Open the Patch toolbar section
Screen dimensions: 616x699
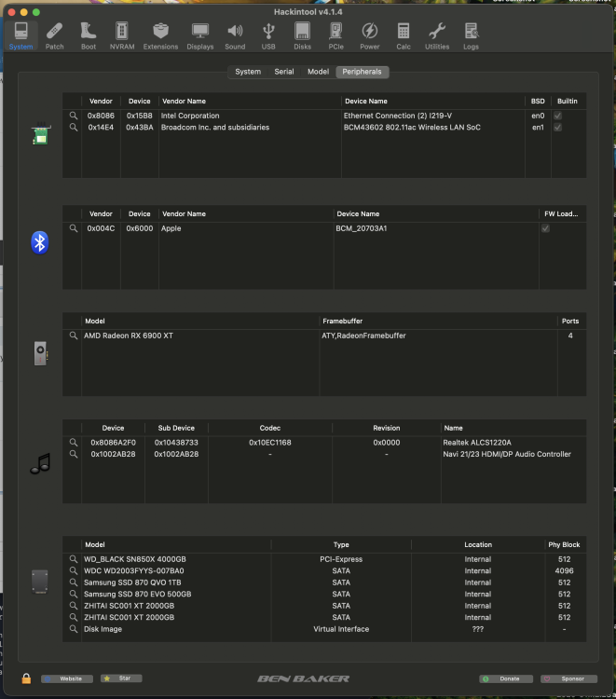(54, 36)
